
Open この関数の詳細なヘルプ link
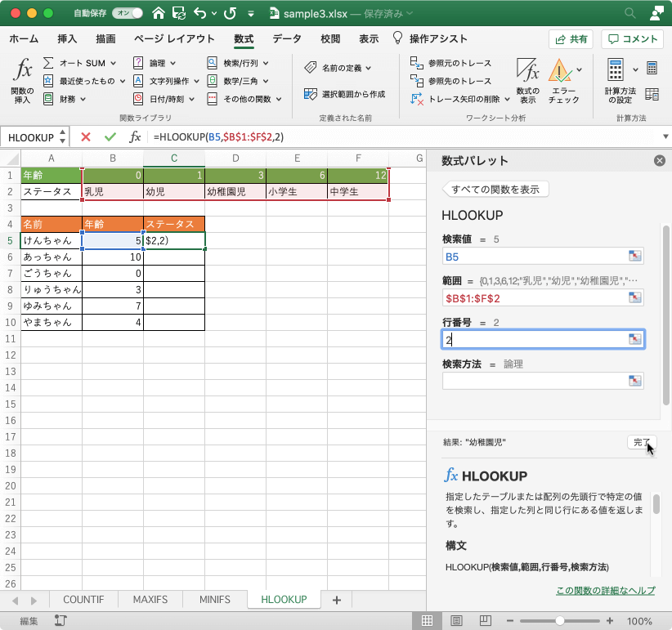606,590
